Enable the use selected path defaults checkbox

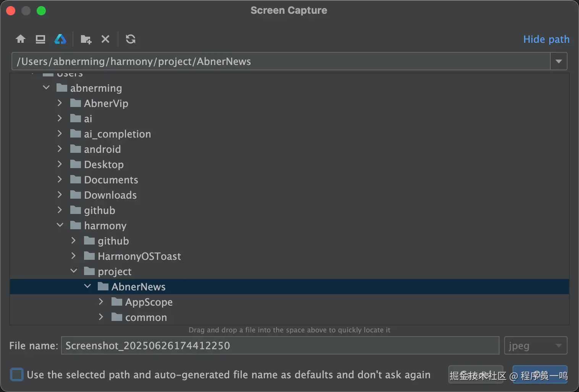pyautogui.click(x=17, y=374)
